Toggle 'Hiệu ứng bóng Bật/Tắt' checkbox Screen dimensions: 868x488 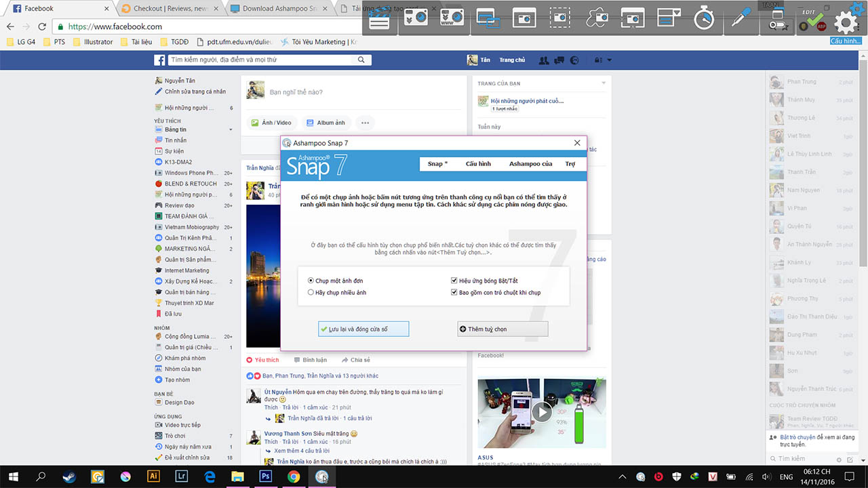pos(454,281)
